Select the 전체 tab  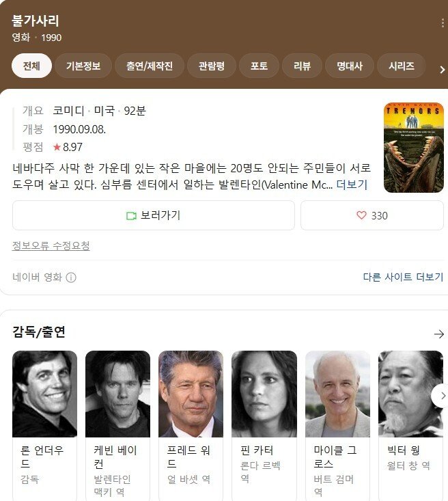coord(31,66)
